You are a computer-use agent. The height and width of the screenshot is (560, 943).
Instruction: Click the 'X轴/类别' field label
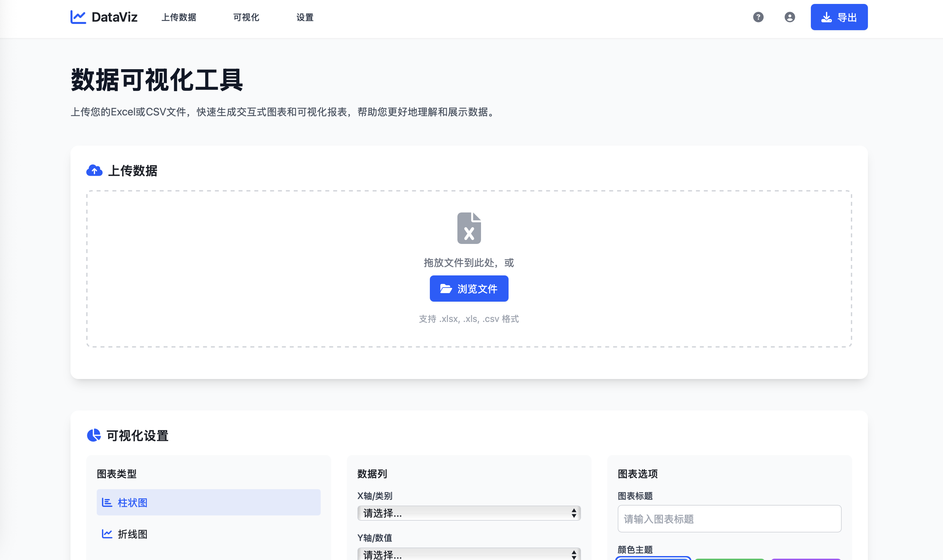tap(375, 496)
